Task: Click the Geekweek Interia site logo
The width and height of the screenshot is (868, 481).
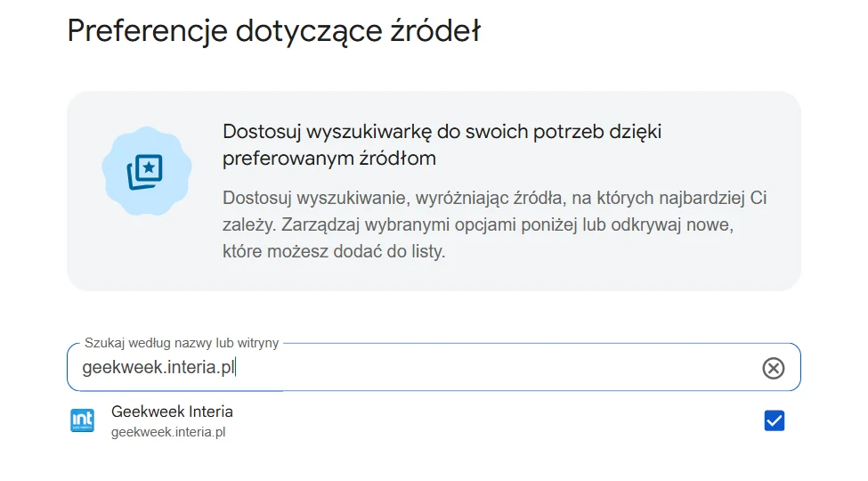Action: coord(83,420)
